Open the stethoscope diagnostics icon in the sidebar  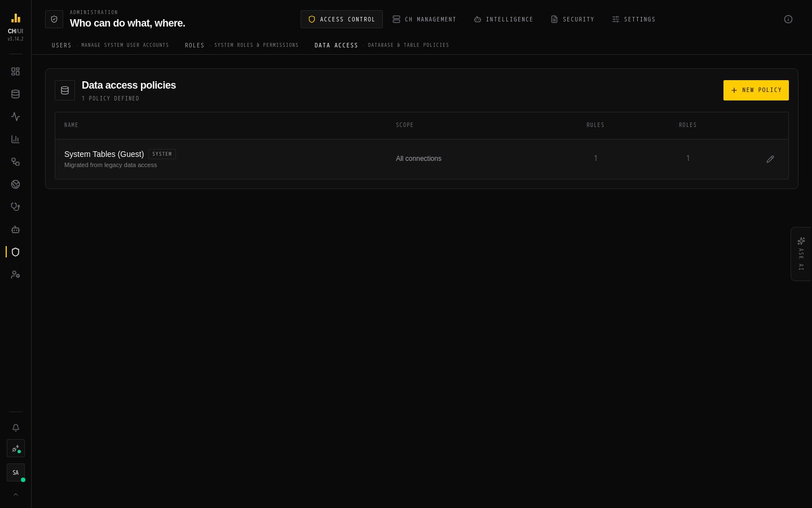(x=16, y=207)
